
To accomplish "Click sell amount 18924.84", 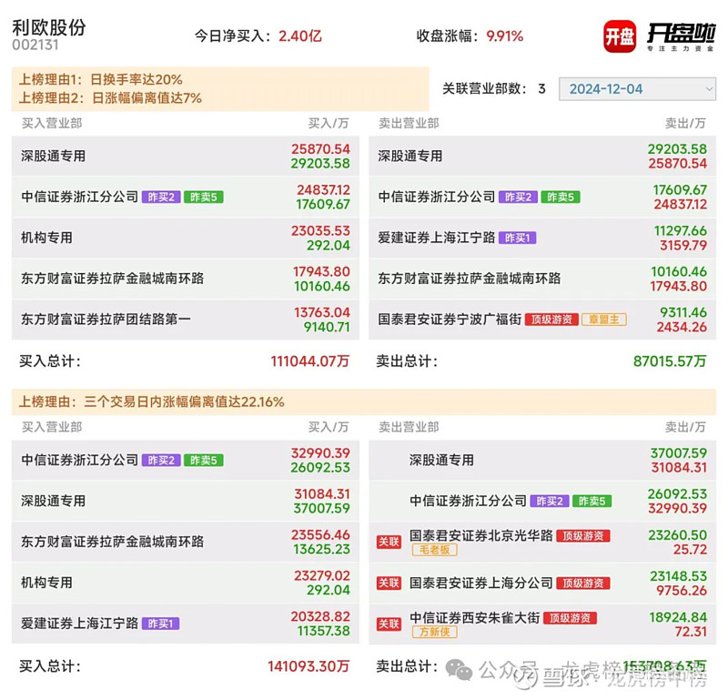I will (x=678, y=617).
